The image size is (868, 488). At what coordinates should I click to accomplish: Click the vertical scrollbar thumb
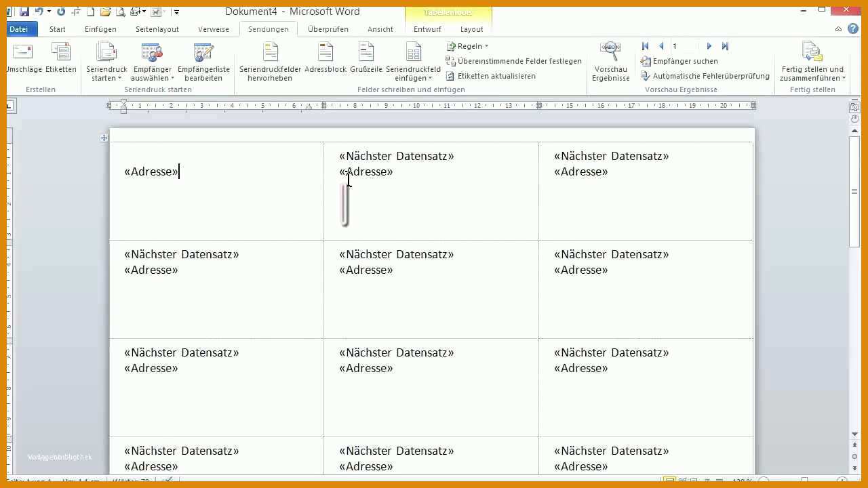coord(854,190)
